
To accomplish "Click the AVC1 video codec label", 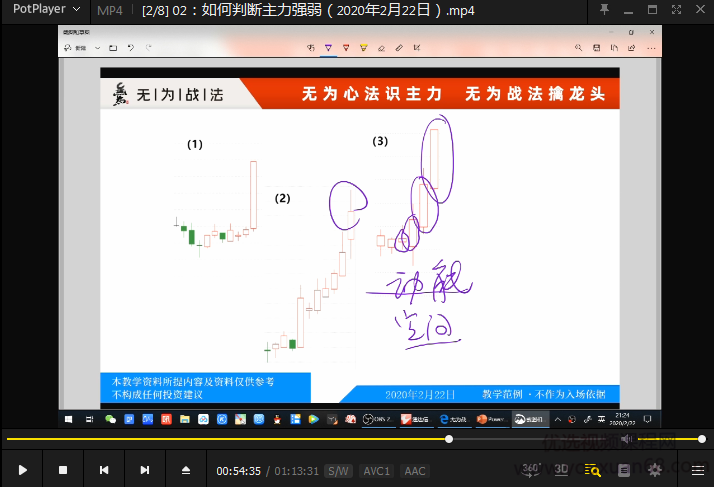I will pos(377,471).
